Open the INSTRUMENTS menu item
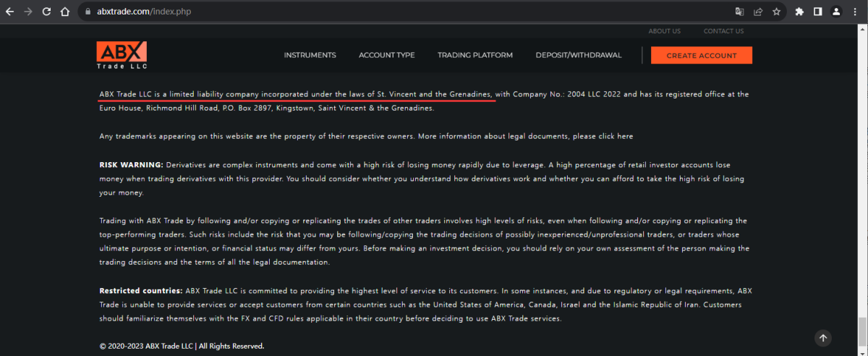The height and width of the screenshot is (356, 868). 310,56
